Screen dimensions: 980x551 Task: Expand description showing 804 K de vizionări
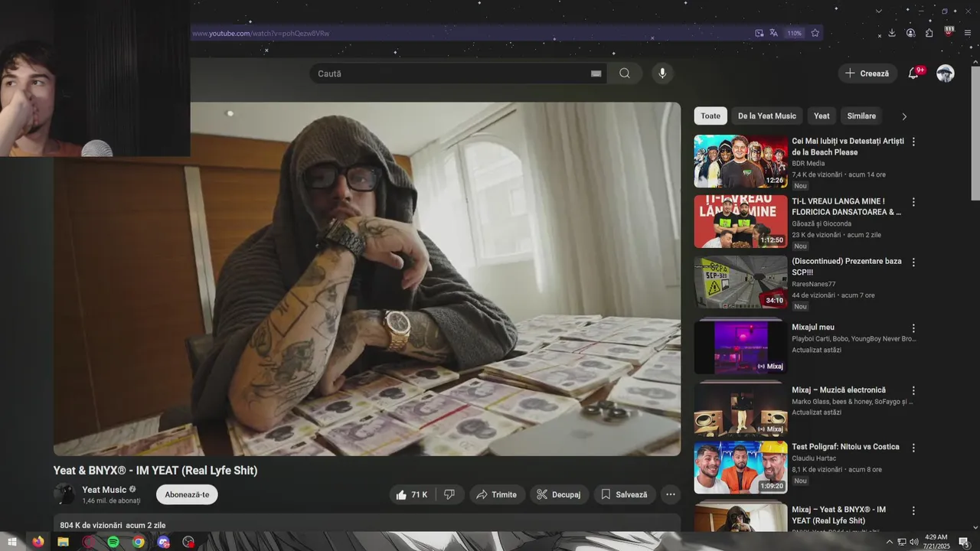[x=367, y=524]
